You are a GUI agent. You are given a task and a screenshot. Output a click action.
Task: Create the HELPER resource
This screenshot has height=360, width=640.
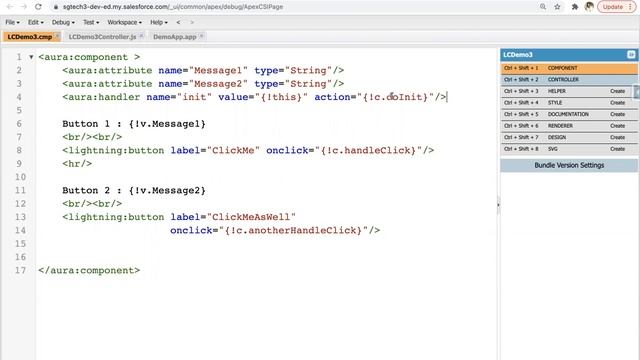point(617,91)
